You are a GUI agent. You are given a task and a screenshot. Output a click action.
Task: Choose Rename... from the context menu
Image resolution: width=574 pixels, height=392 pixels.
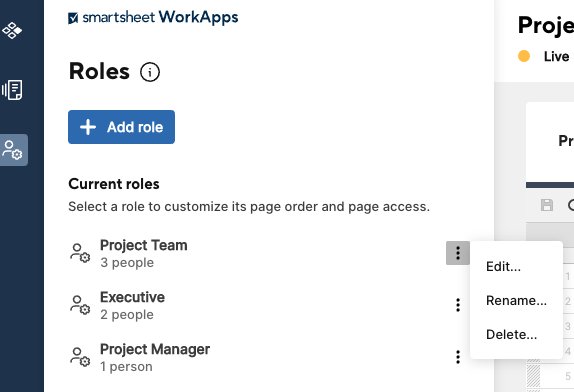point(516,300)
